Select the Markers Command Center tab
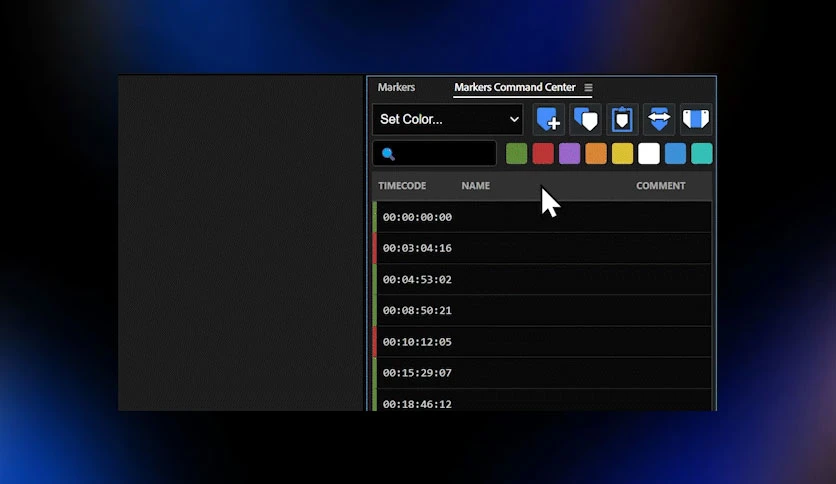836x484 pixels. 515,87
